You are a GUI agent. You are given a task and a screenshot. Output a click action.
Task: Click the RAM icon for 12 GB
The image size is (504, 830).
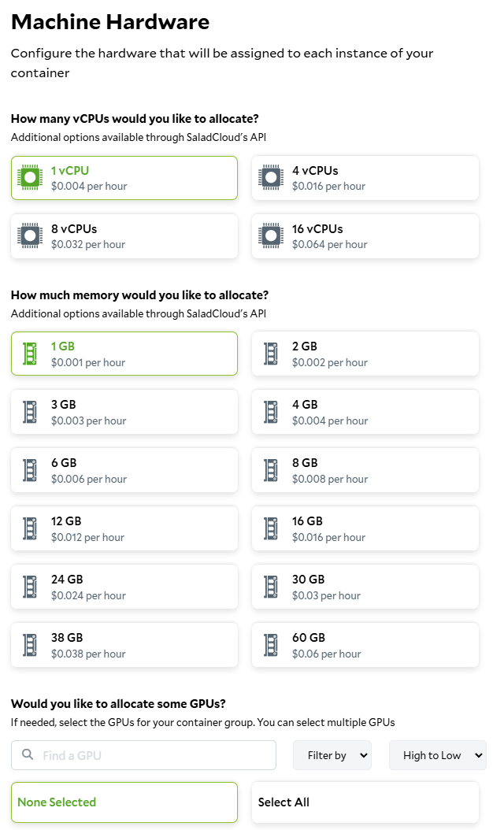pyautogui.click(x=30, y=528)
